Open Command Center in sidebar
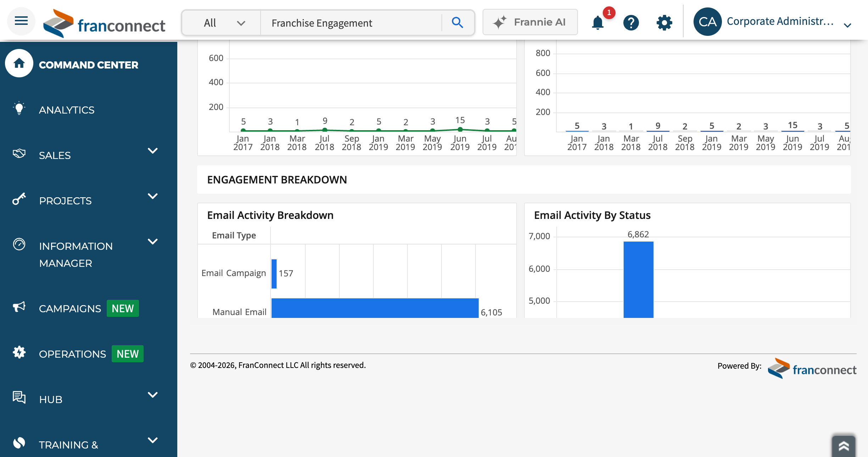 coord(89,65)
